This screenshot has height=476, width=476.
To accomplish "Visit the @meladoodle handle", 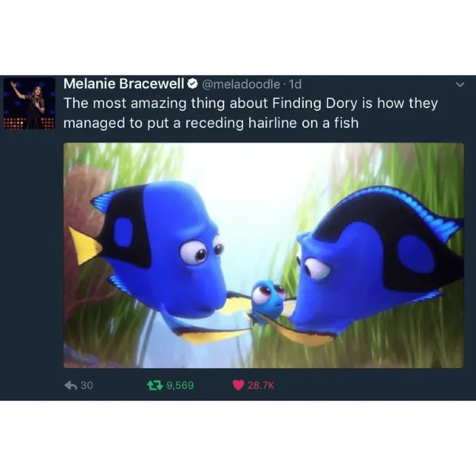I will coord(240,84).
